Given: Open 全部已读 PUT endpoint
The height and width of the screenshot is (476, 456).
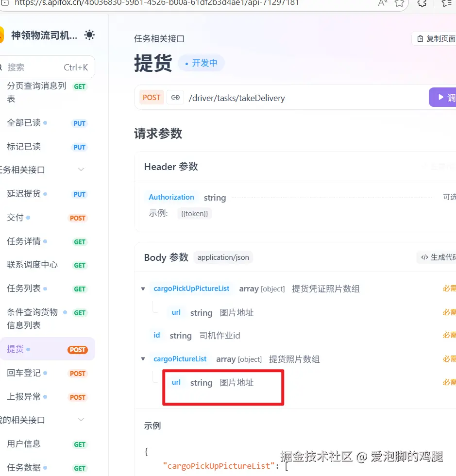Looking at the screenshot, I should (x=47, y=123).
